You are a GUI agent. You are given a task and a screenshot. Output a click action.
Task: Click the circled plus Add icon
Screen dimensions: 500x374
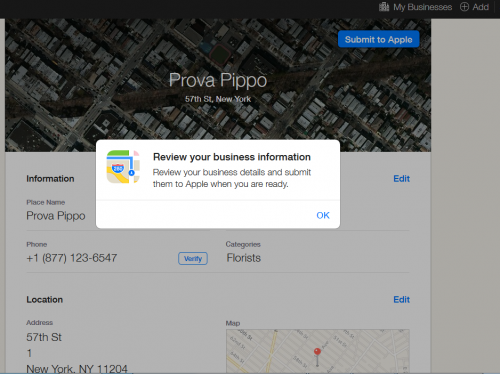point(464,7)
